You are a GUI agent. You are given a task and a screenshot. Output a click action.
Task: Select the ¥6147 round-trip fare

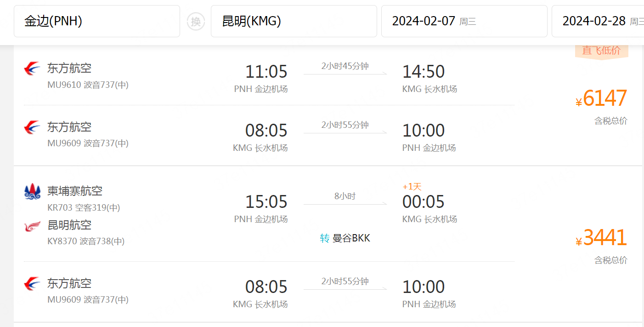click(601, 98)
